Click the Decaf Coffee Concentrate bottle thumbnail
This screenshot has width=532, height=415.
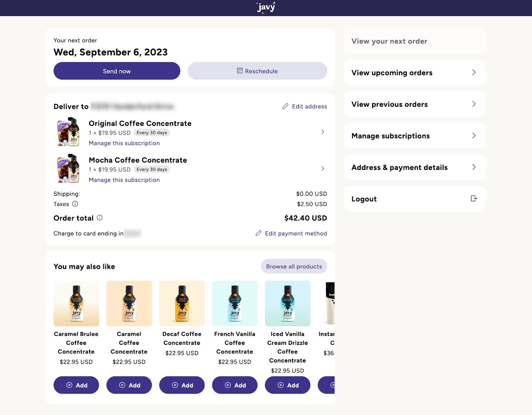182,303
